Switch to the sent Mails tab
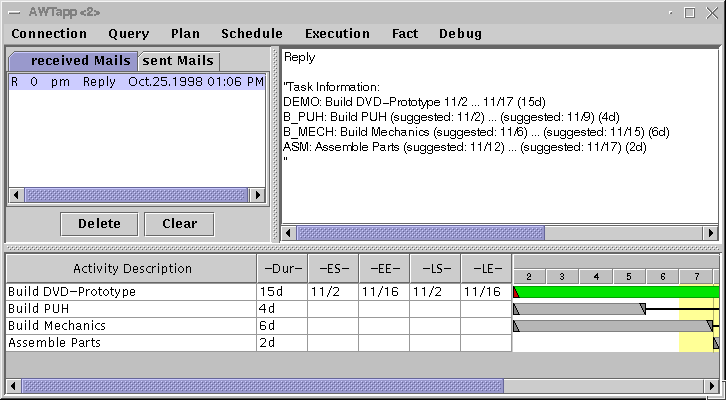This screenshot has width=726, height=400. click(x=177, y=61)
